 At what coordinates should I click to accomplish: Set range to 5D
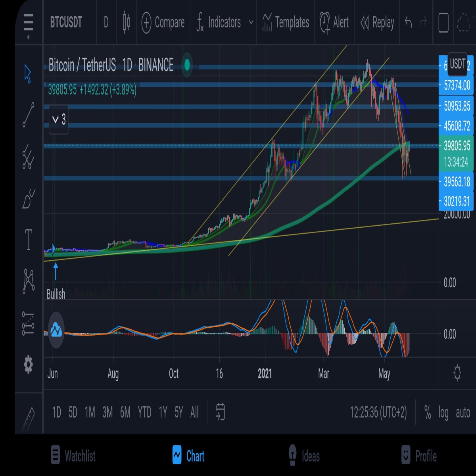coord(73,413)
